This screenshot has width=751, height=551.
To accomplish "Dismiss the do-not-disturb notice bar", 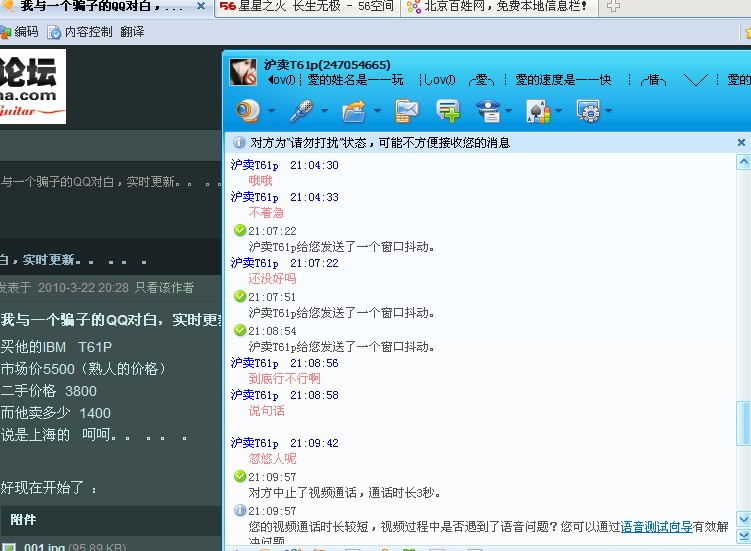I will click(741, 143).
